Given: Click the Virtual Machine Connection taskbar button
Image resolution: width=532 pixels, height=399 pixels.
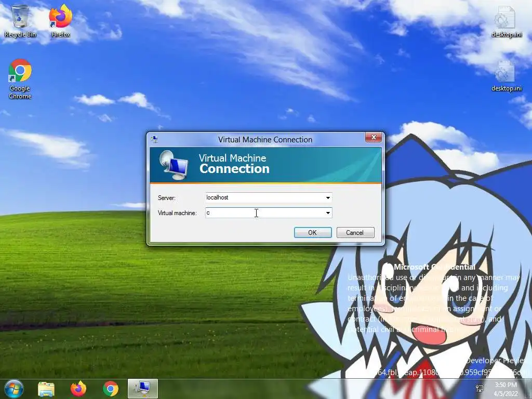Looking at the screenshot, I should click(x=143, y=389).
